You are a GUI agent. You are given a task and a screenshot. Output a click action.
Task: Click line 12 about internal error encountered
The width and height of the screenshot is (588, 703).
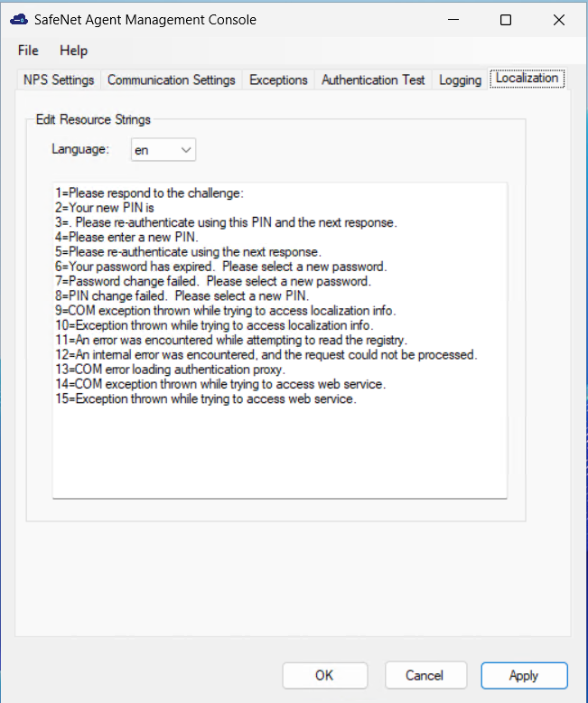[266, 354]
